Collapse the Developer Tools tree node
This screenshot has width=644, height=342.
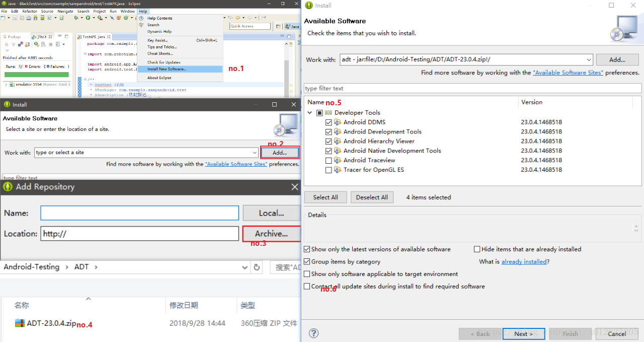tap(310, 113)
